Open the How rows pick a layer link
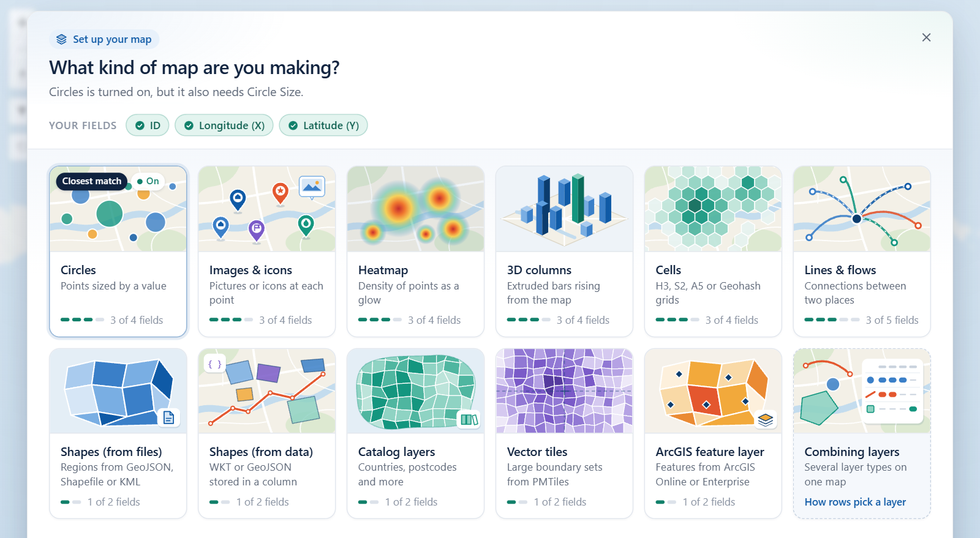Screen dimensions: 980x538 (x=855, y=502)
